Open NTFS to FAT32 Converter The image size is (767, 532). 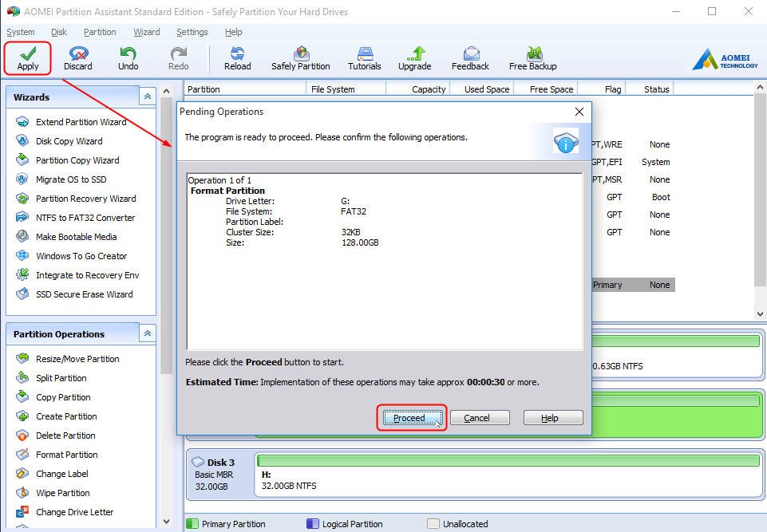pos(76,218)
